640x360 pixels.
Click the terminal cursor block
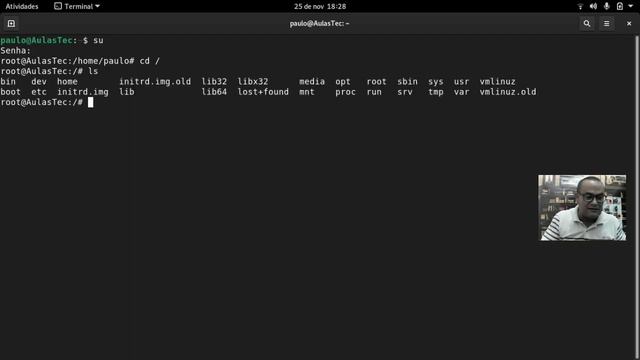click(91, 102)
